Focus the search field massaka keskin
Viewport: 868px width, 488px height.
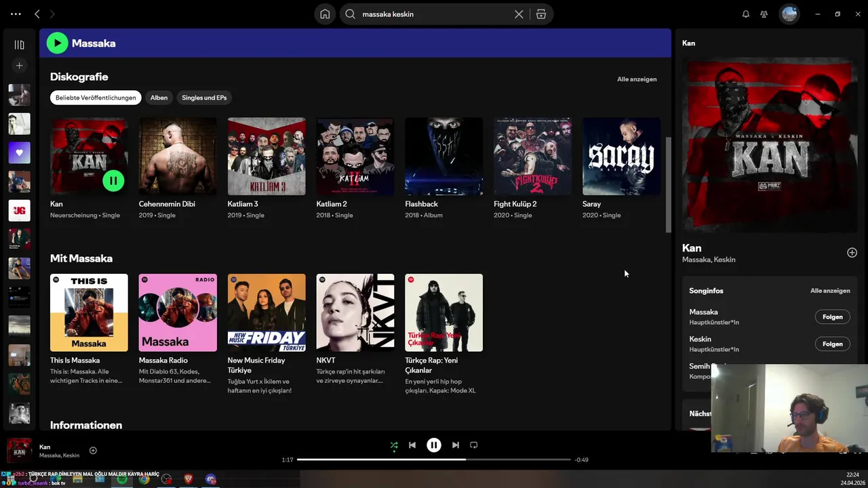coord(434,14)
